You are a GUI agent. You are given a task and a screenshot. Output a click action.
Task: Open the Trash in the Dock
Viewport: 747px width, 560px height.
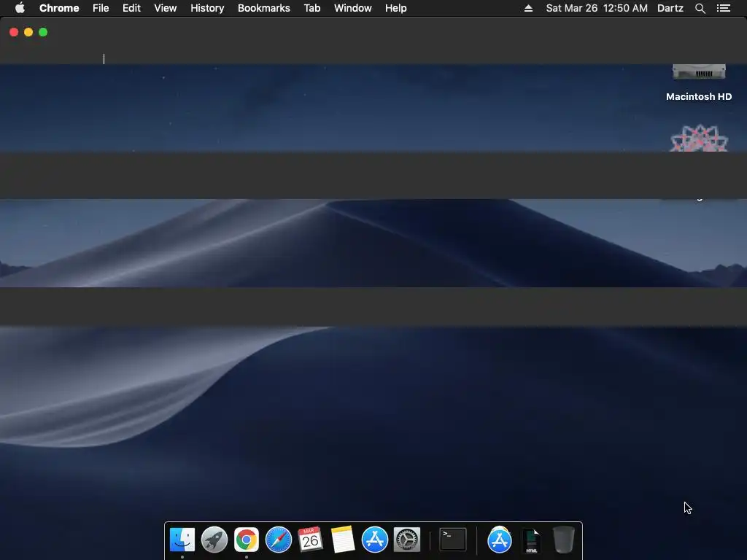564,540
